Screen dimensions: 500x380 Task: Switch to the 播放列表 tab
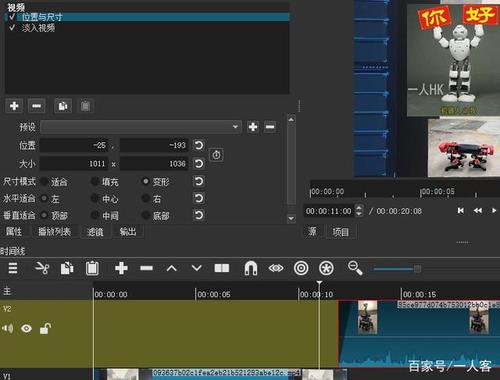click(x=54, y=232)
